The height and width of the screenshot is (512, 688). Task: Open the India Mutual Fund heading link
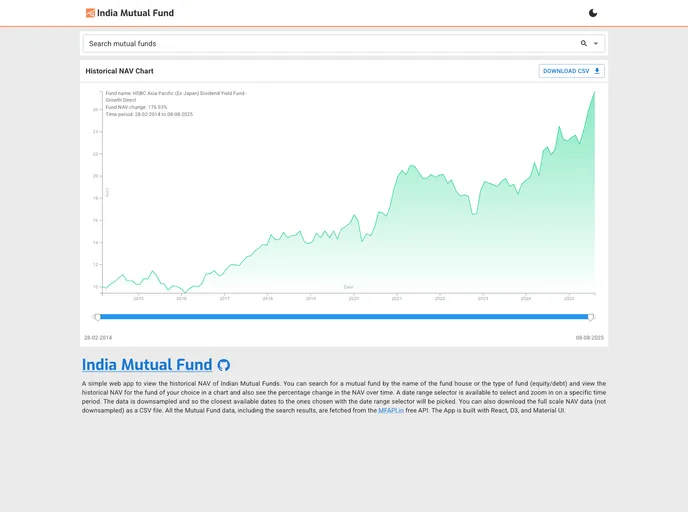pos(147,365)
